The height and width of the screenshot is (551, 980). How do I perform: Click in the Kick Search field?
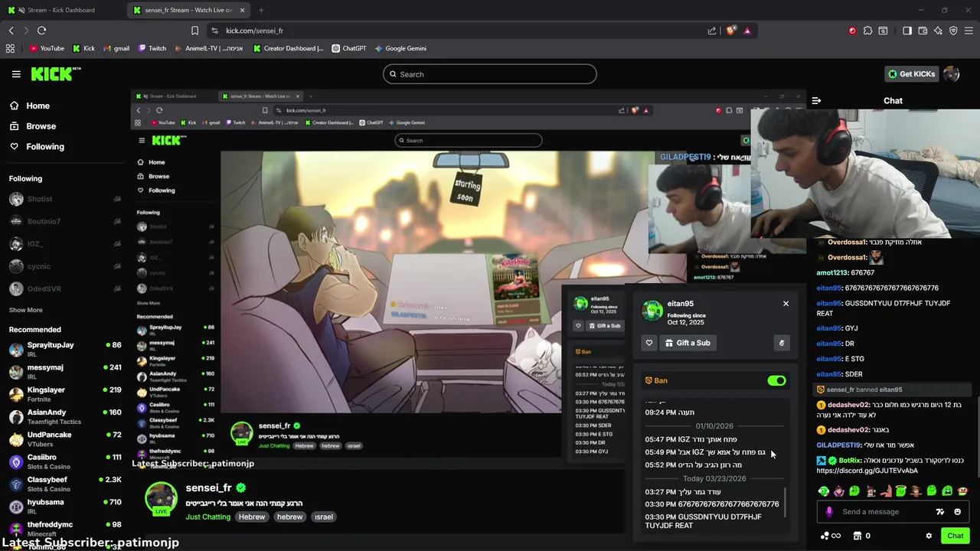(490, 74)
